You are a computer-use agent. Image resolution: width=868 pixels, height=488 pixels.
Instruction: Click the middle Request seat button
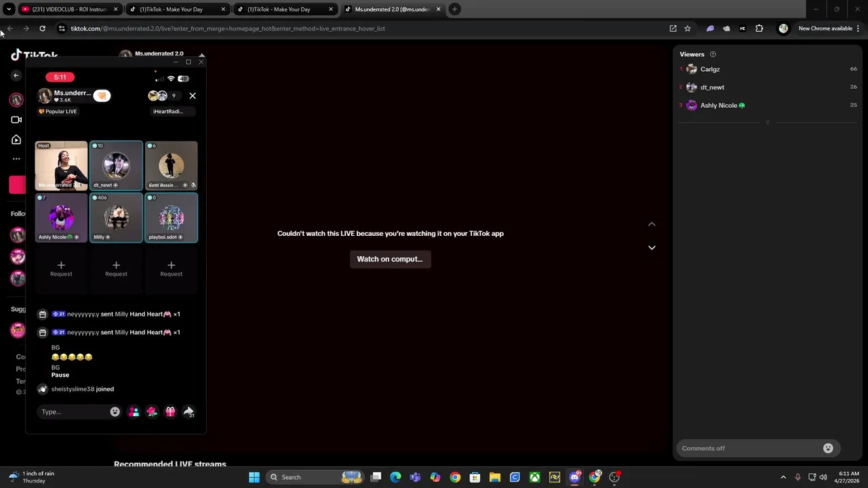pos(116,268)
